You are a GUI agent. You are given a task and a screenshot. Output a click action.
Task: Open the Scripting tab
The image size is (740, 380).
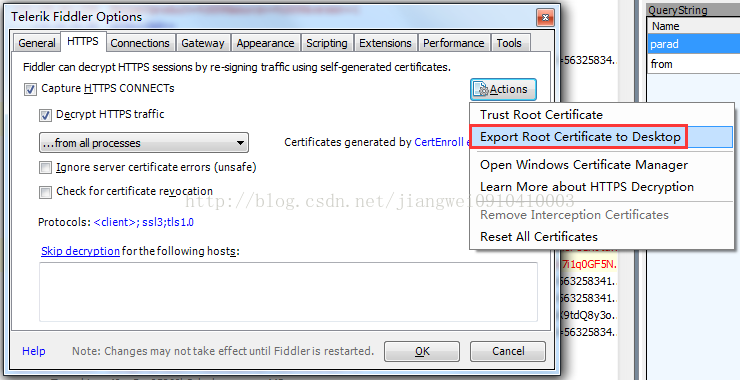pyautogui.click(x=327, y=43)
